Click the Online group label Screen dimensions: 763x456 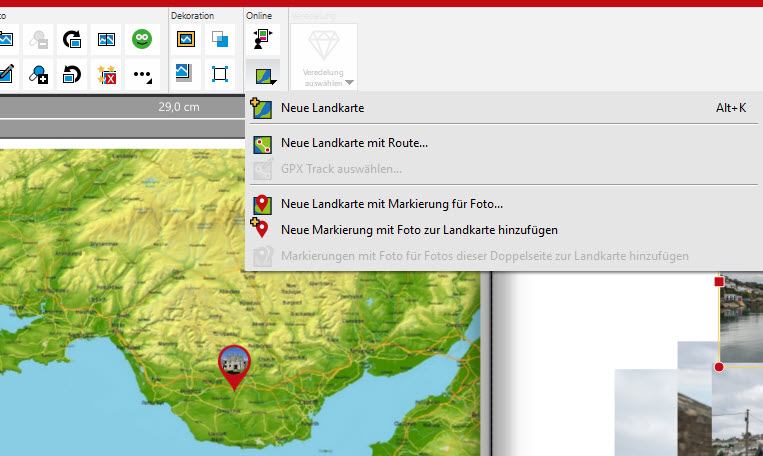tap(259, 16)
